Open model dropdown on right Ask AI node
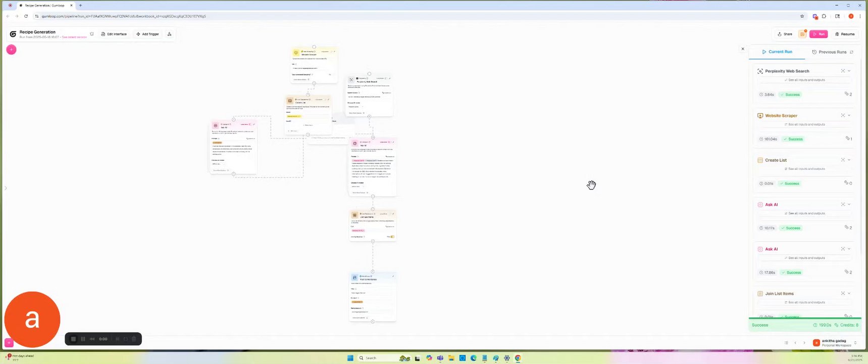The height and width of the screenshot is (364, 868). tap(358, 187)
